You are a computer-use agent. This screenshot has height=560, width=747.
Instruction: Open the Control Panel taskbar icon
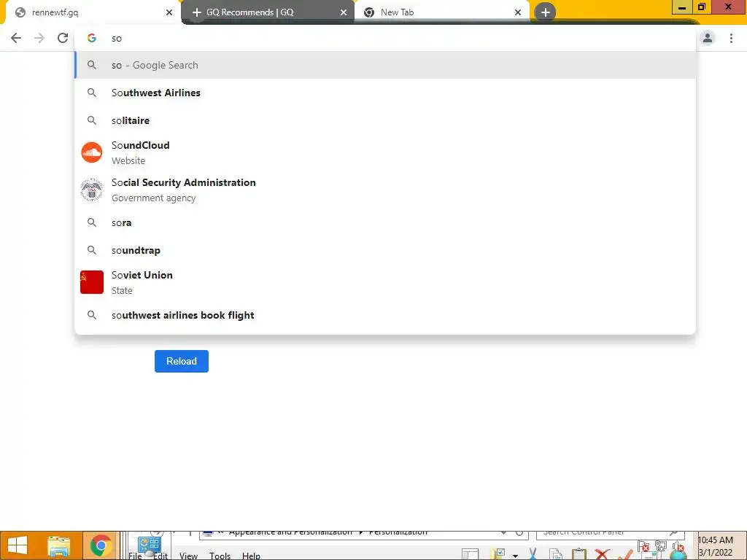pos(149,545)
